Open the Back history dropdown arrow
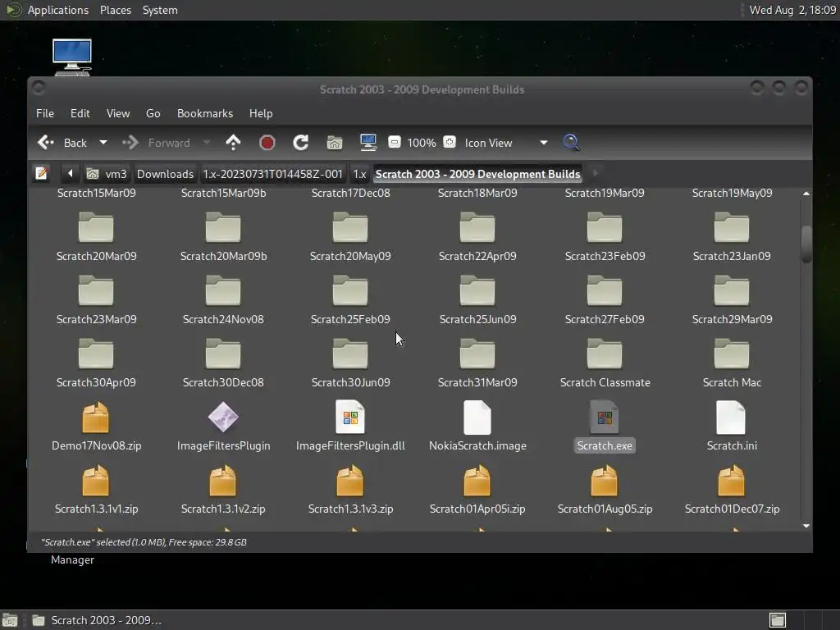840x630 pixels. coord(103,143)
